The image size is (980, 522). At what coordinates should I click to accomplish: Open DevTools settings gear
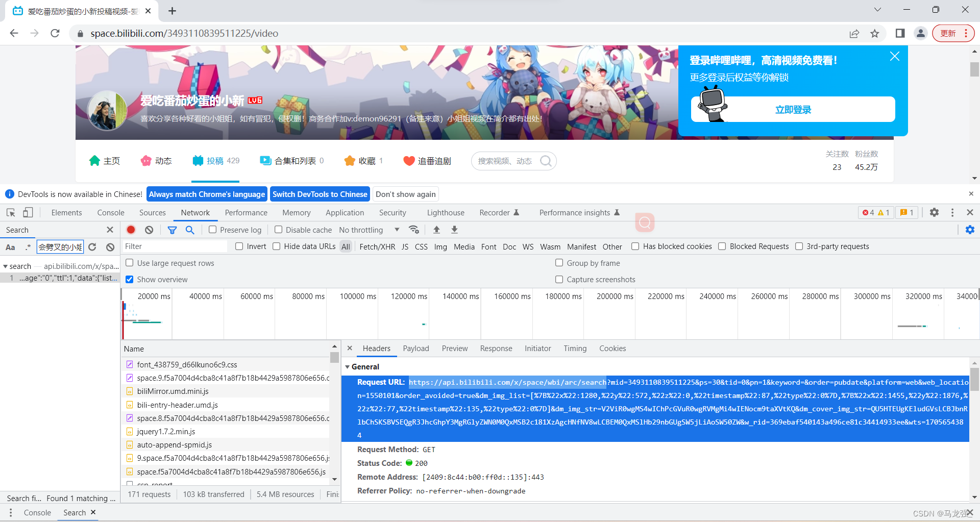tap(934, 213)
